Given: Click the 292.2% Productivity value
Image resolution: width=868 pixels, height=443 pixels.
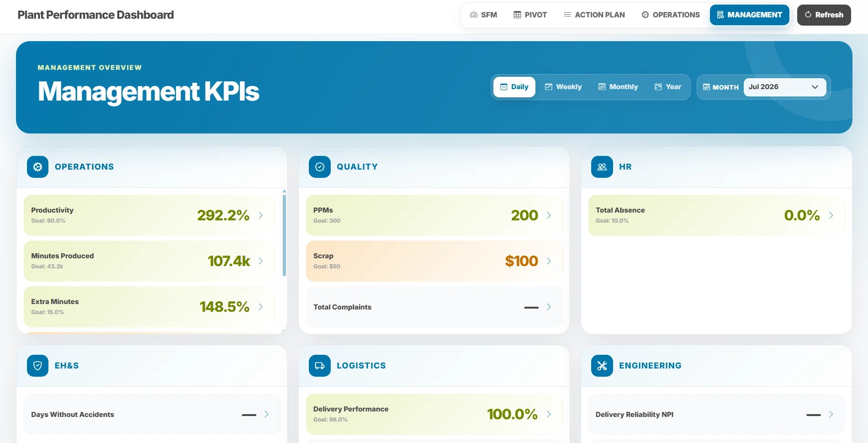Looking at the screenshot, I should pyautogui.click(x=223, y=215).
